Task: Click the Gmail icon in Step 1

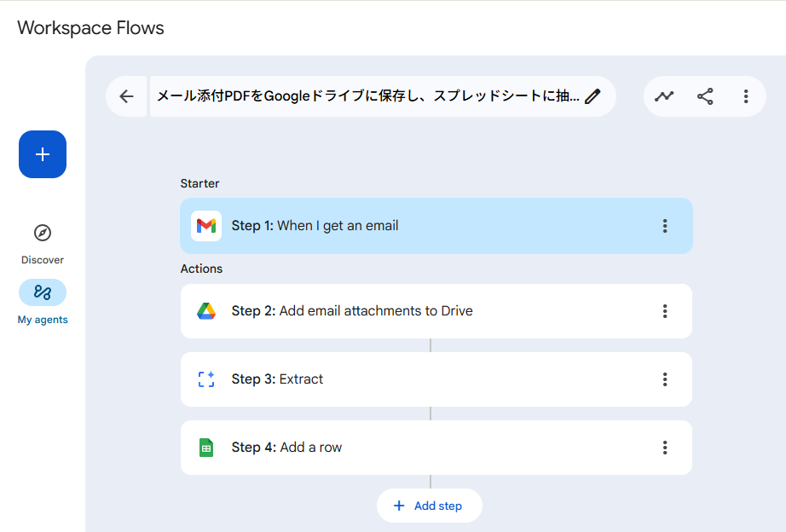Action: pos(206,226)
